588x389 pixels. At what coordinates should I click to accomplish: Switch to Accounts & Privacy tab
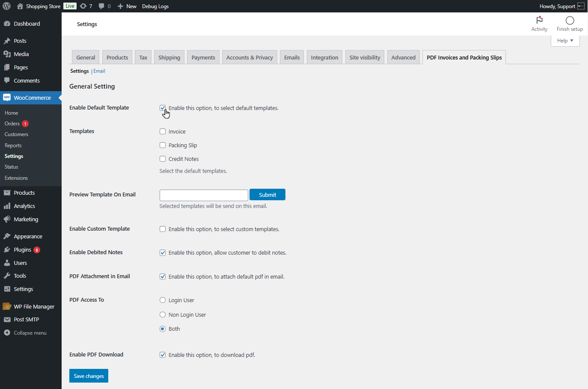coord(249,57)
